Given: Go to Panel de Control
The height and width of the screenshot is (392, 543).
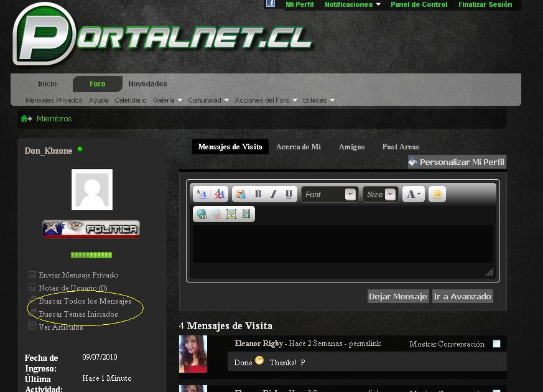Looking at the screenshot, I should pyautogui.click(x=419, y=4).
